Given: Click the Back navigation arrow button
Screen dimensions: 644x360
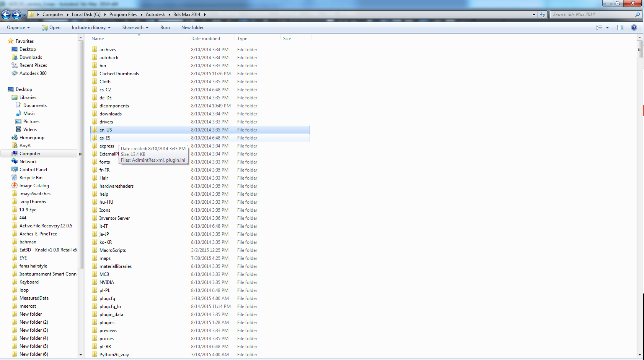Looking at the screenshot, I should pyautogui.click(x=6, y=15).
